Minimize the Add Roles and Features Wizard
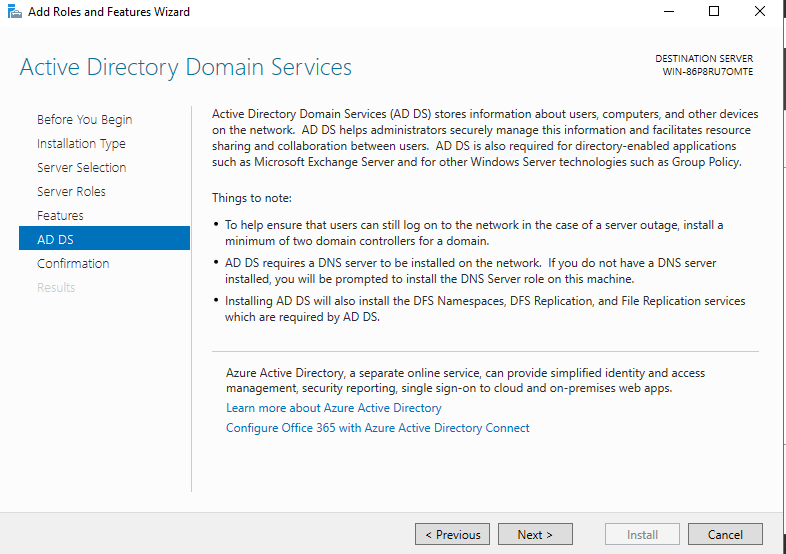786x554 pixels. pyautogui.click(x=667, y=12)
